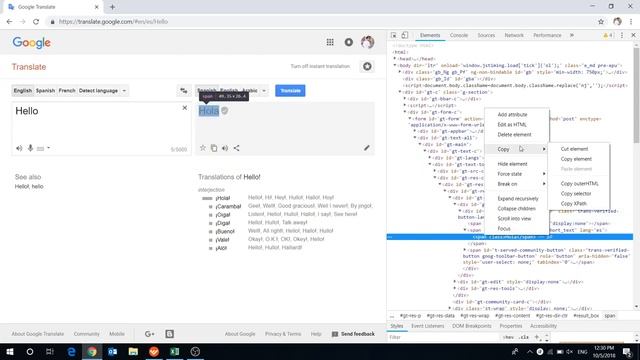640x360 pixels.
Task: Choose Detect language option
Action: pos(98,91)
